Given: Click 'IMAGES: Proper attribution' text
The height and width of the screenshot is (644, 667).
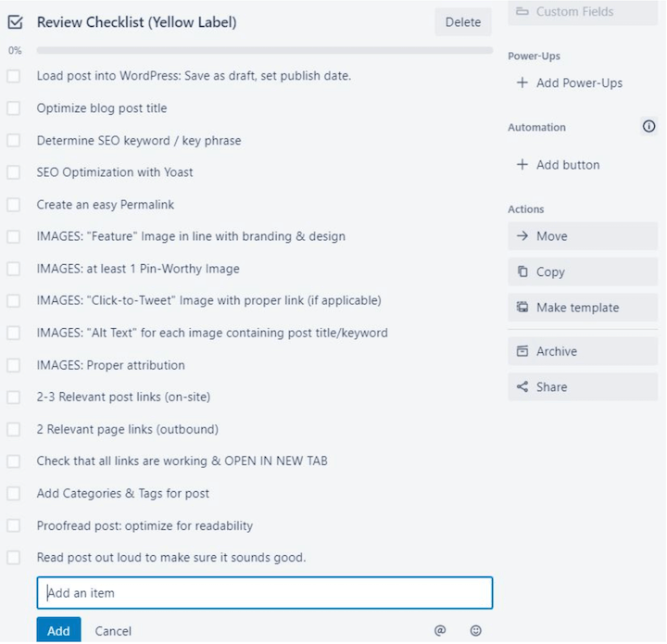Looking at the screenshot, I should (110, 365).
